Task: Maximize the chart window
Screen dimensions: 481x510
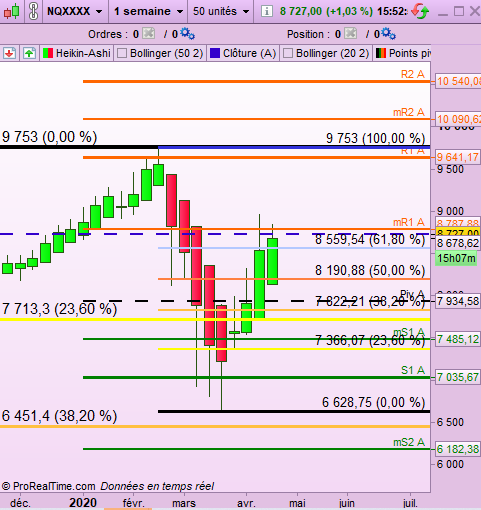Action: point(459,11)
